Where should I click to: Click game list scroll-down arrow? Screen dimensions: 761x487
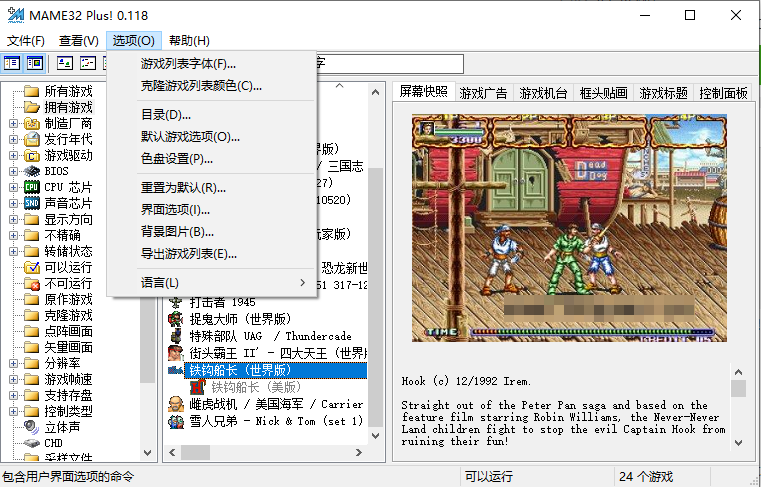click(376, 436)
